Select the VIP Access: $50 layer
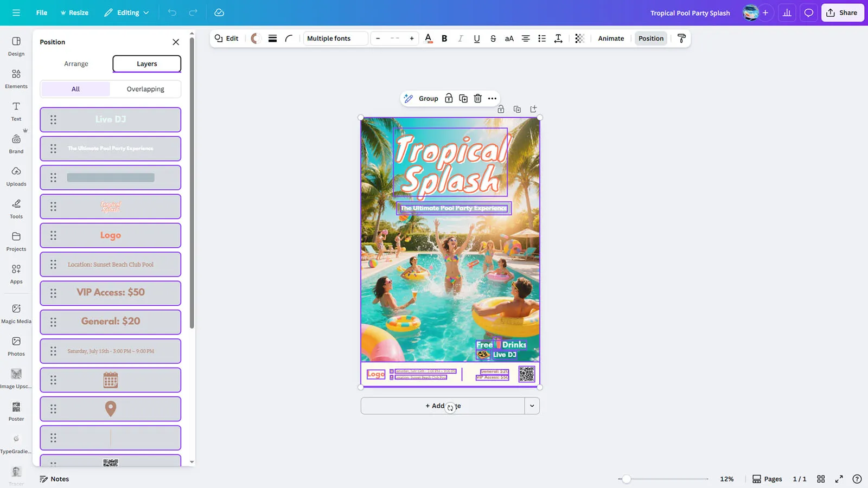The image size is (868, 488). tap(111, 293)
